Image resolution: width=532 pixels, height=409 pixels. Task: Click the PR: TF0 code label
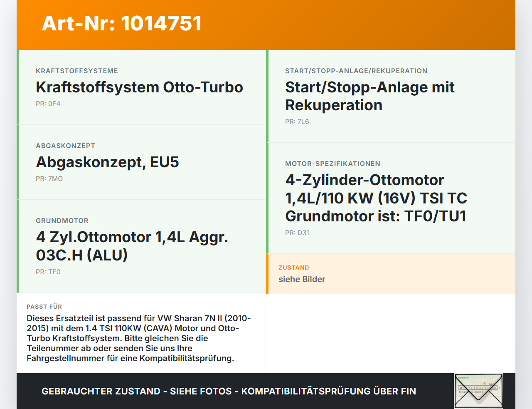[48, 272]
